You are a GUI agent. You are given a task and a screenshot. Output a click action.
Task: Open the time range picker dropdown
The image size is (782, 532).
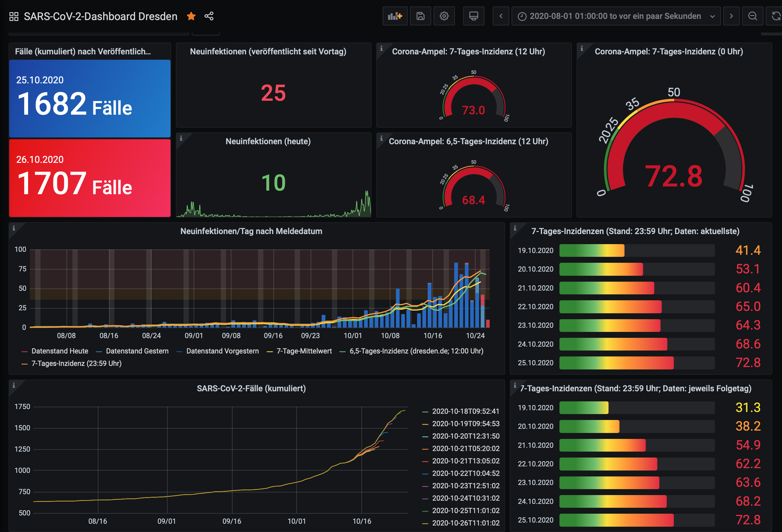(x=615, y=16)
